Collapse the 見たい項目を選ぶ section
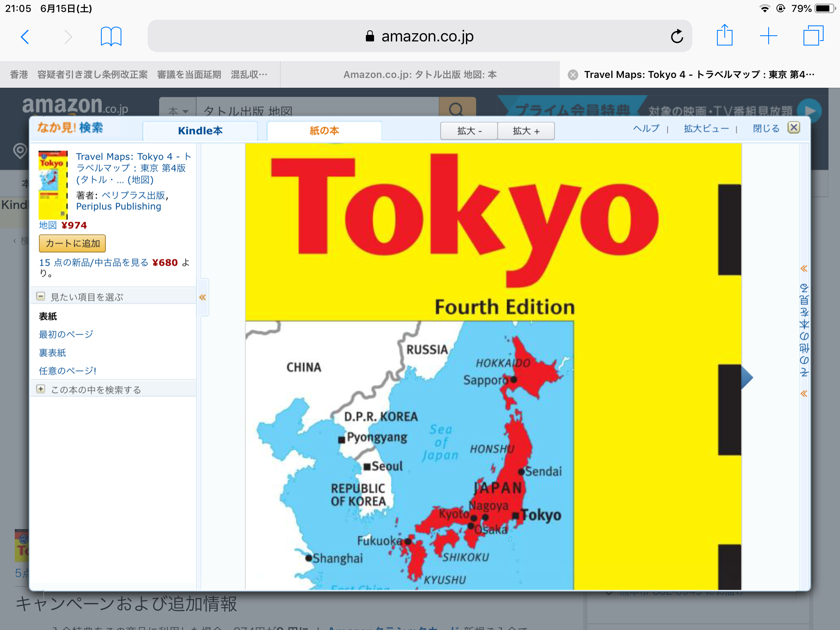This screenshot has height=630, width=840. tap(41, 296)
